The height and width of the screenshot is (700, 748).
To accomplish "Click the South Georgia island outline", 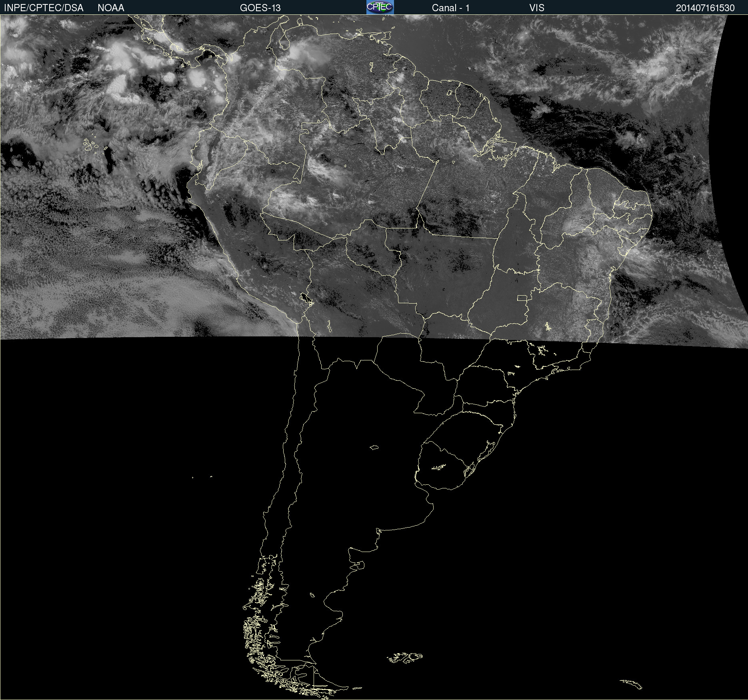I will pyautogui.click(x=631, y=684).
